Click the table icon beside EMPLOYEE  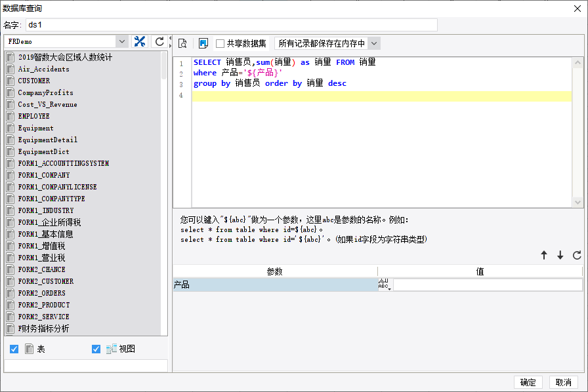(x=10, y=116)
